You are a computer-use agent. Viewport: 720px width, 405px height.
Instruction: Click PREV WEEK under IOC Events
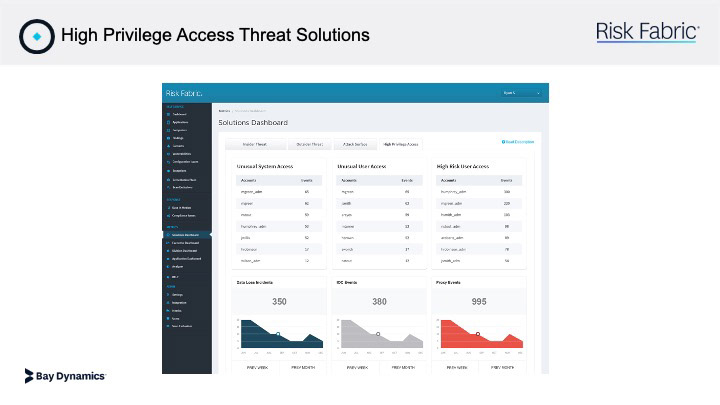[x=357, y=367]
